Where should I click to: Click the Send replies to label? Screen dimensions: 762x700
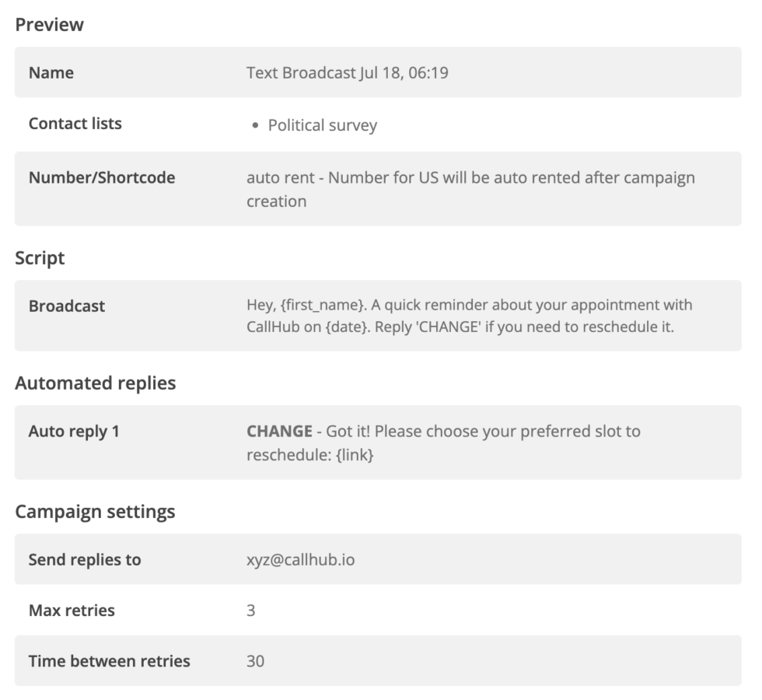click(x=85, y=560)
